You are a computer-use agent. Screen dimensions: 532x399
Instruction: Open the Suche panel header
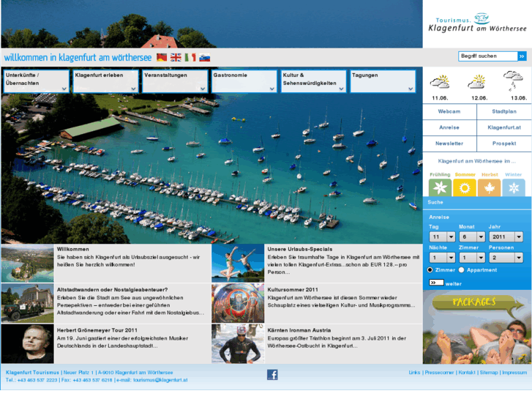(x=477, y=202)
